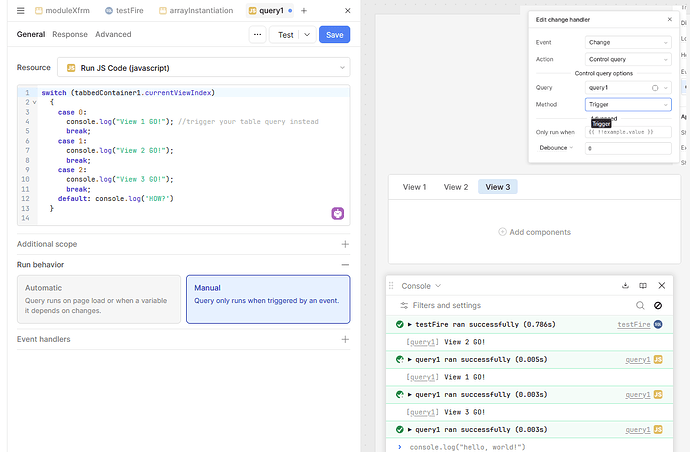This screenshot has height=452, width=690.
Task: Click the Debounce value input field
Action: tap(627, 148)
